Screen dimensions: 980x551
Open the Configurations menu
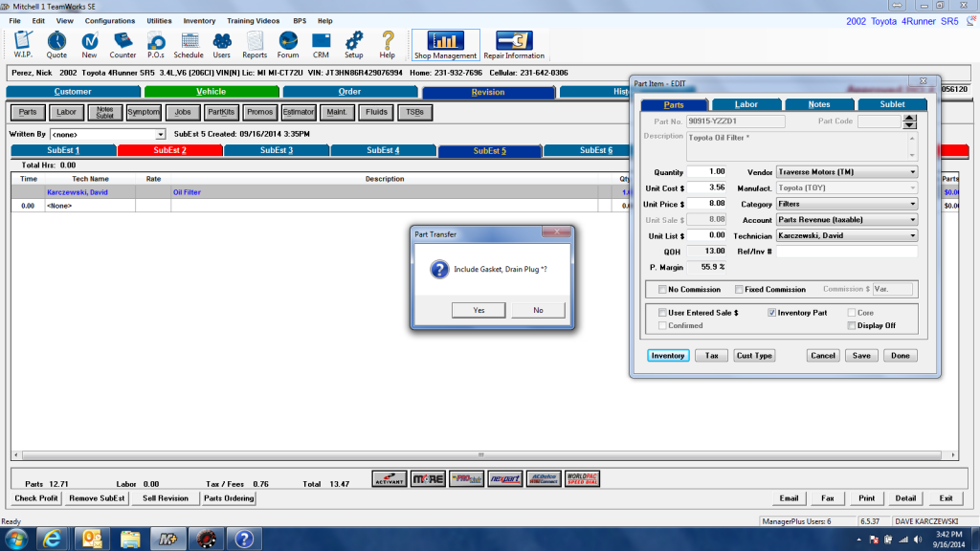(x=110, y=21)
